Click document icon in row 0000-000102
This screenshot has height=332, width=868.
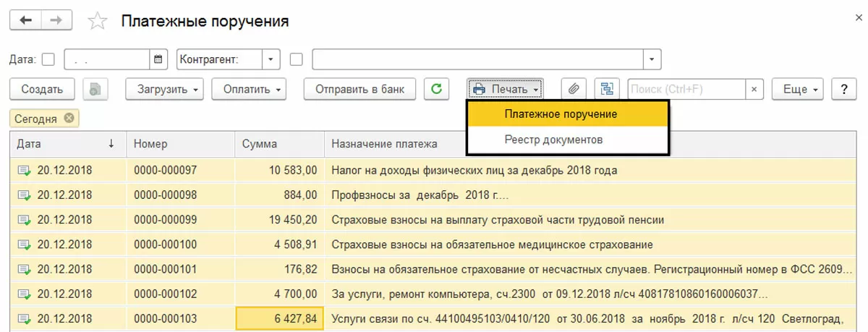point(24,294)
